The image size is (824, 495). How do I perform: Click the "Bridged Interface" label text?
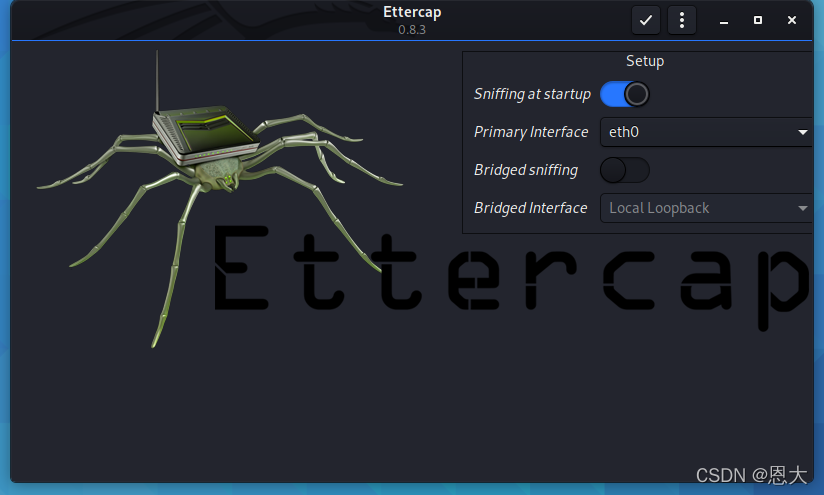(x=531, y=208)
